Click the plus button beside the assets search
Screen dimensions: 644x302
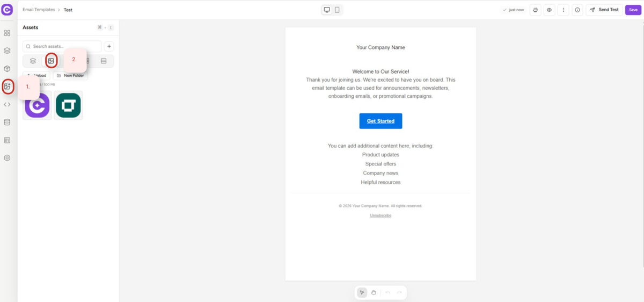tap(109, 47)
